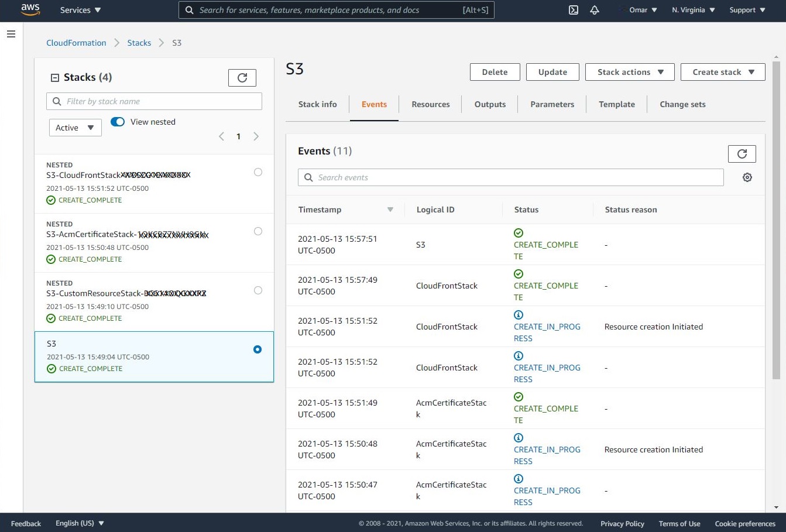Screen dimensions: 786x532
Task: Select the S3 root stack radio
Action: pyautogui.click(x=258, y=349)
